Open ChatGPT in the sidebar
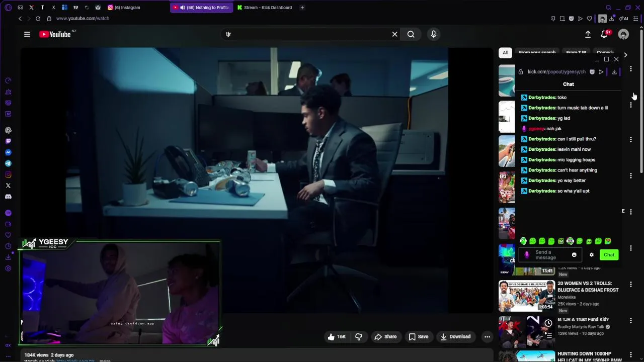Screen dimensions: 644x362 (8, 130)
